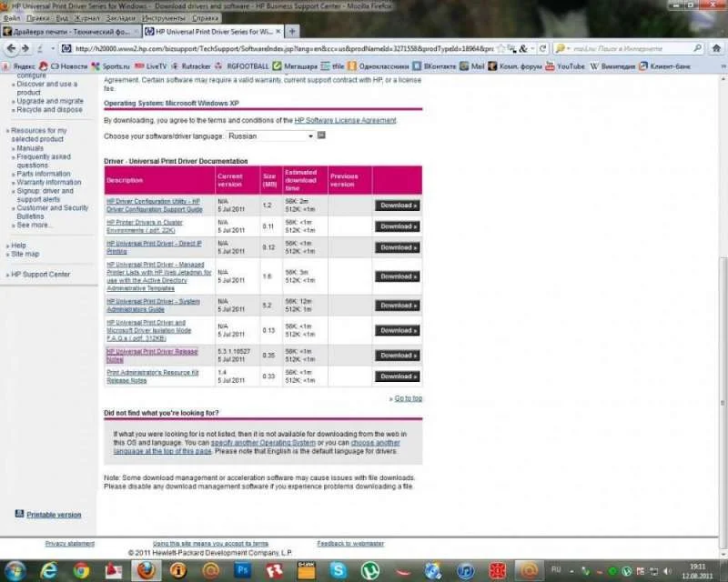The height and width of the screenshot is (582, 728).
Task: Download the Managed Printer Lists document
Action: [398, 276]
